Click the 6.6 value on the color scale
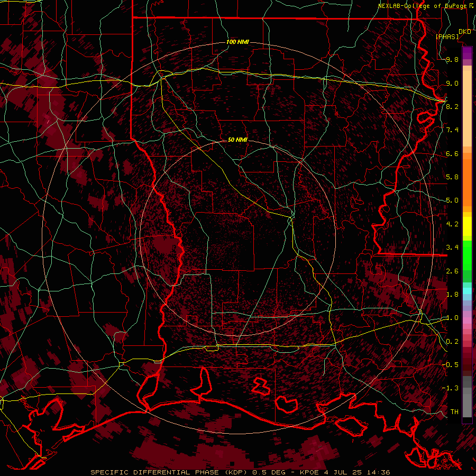The width and height of the screenshot is (476, 476). point(452,153)
